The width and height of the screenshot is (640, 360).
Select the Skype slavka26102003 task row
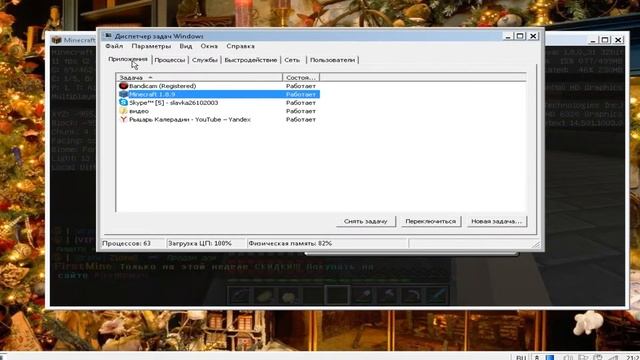click(x=218, y=102)
